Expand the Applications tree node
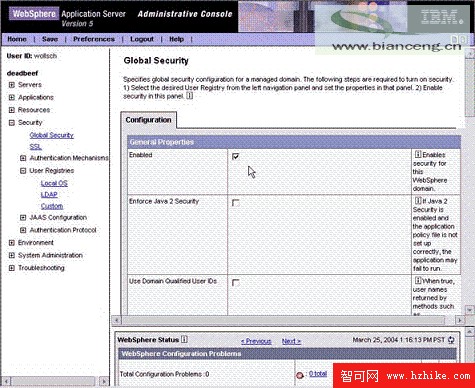 coord(12,97)
